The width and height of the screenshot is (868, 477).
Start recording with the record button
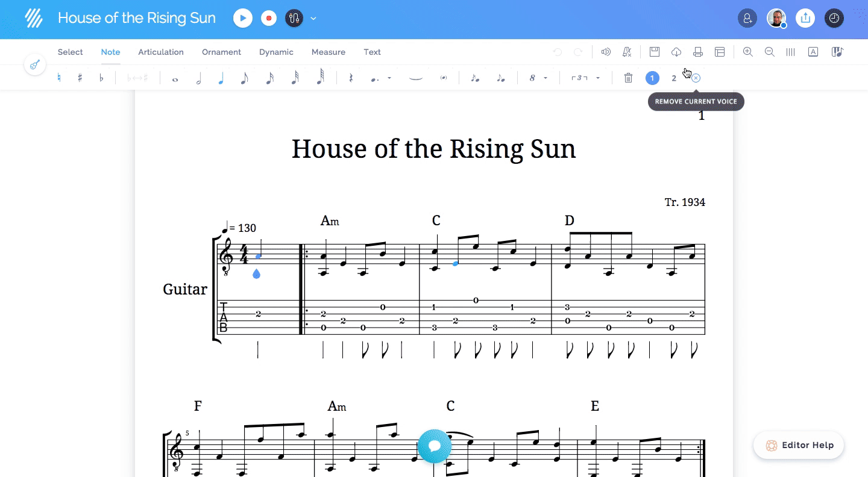click(269, 18)
